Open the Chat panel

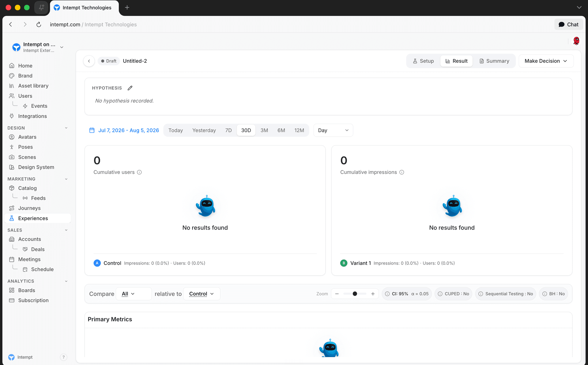click(568, 24)
